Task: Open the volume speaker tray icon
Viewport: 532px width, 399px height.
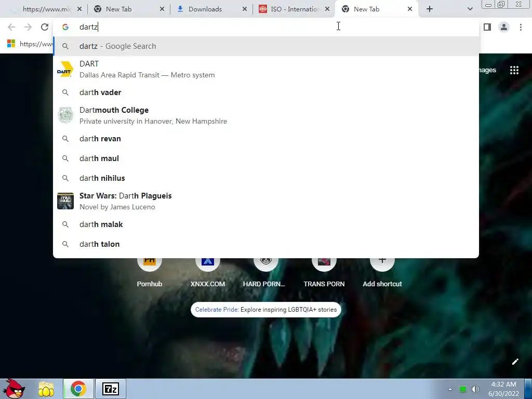Action: pyautogui.click(x=475, y=389)
